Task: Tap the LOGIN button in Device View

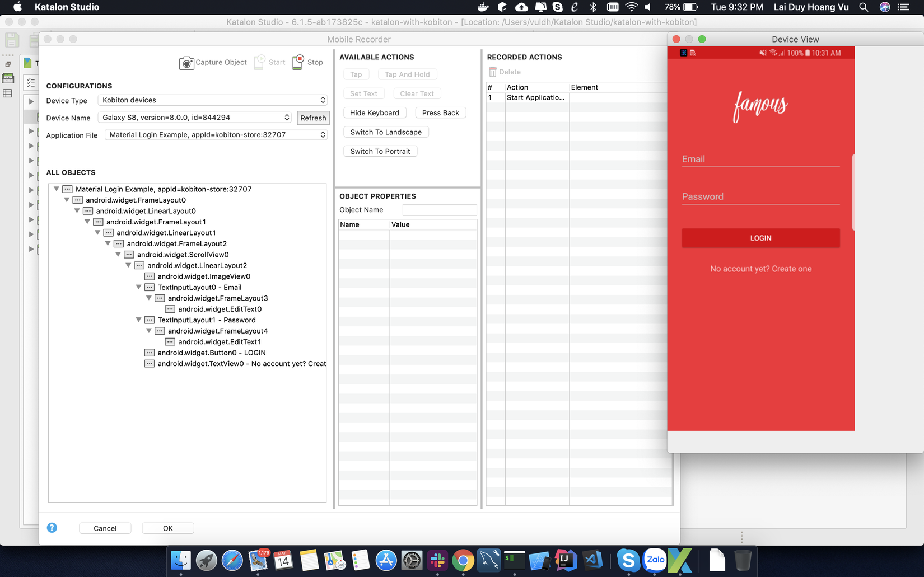Action: tap(760, 238)
